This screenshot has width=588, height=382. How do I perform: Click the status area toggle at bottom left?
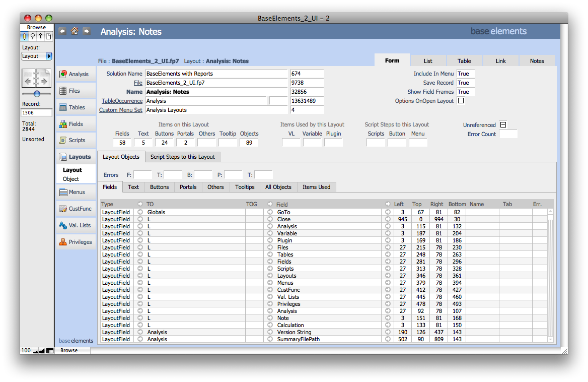click(49, 350)
